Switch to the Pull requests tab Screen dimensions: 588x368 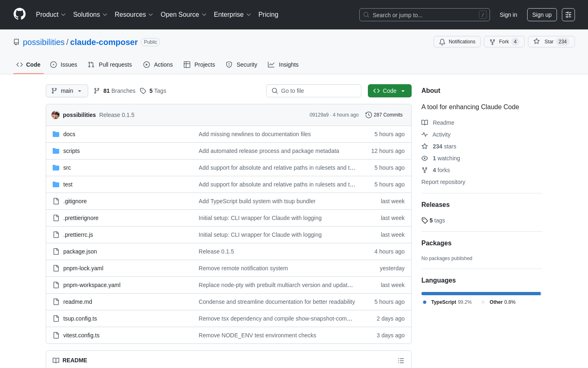coord(110,65)
